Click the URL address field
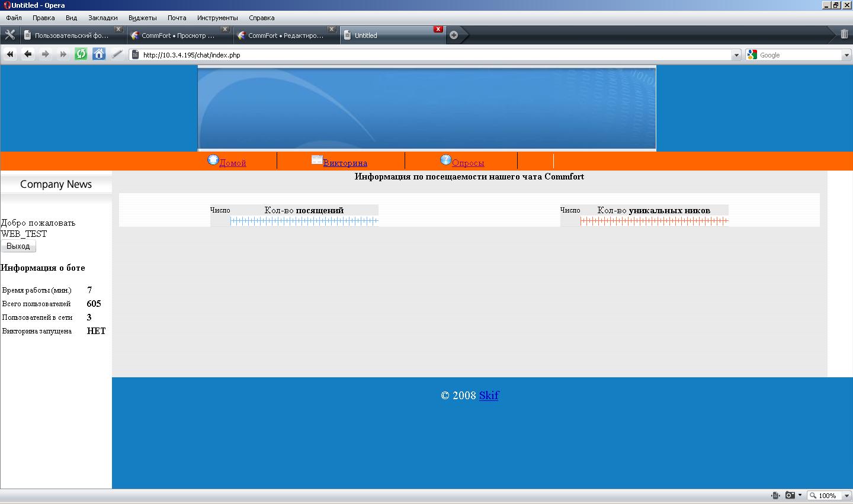Image resolution: width=853 pixels, height=504 pixels. click(432, 55)
